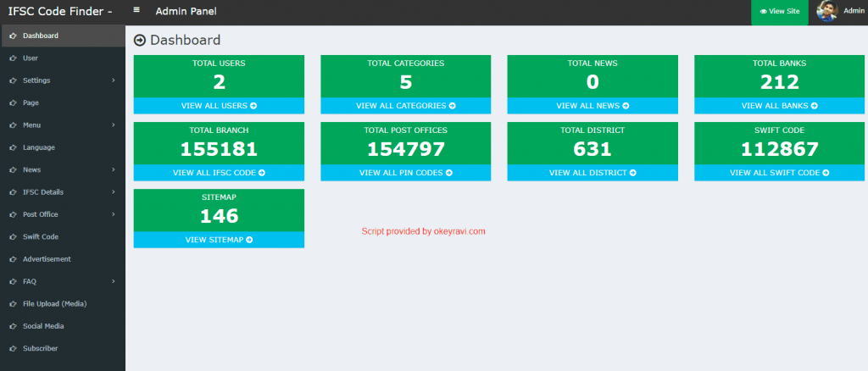Open the Language sidebar item
868x371 pixels.
point(63,147)
